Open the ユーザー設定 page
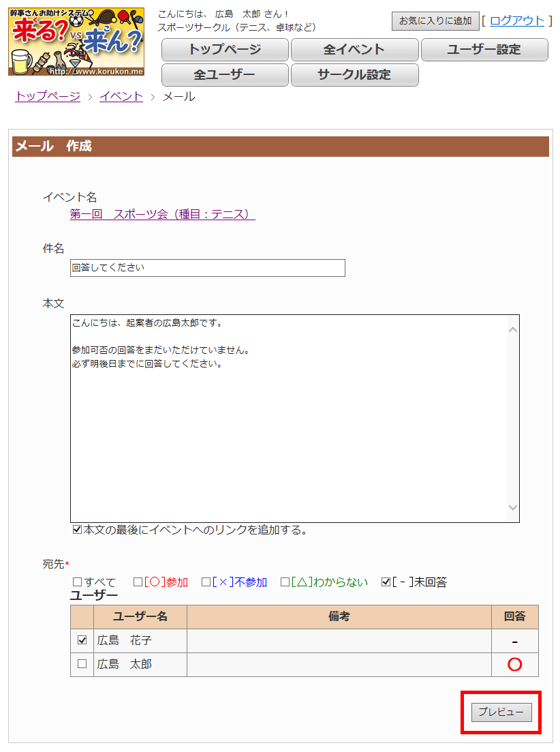 (484, 49)
